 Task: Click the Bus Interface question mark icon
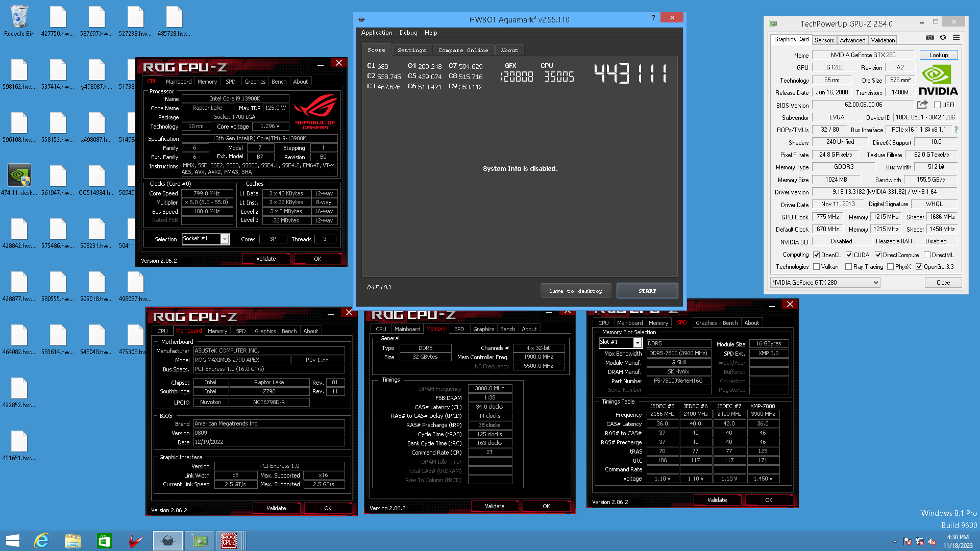[956, 130]
